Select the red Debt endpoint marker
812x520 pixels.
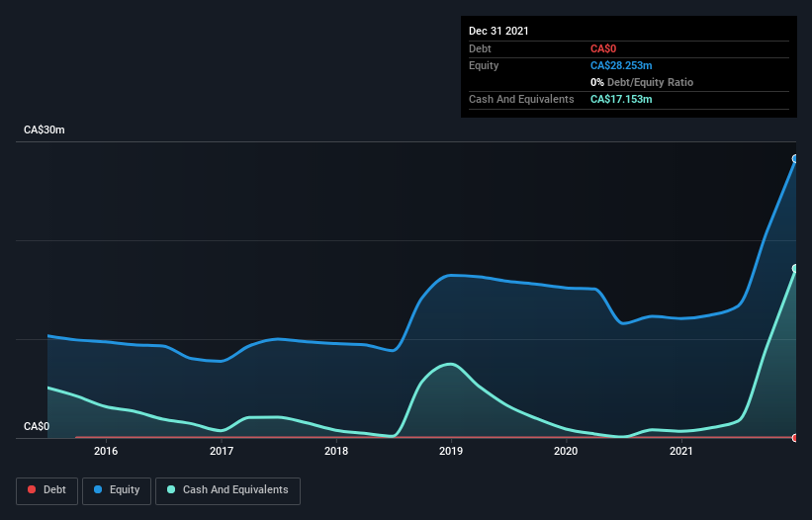click(795, 438)
